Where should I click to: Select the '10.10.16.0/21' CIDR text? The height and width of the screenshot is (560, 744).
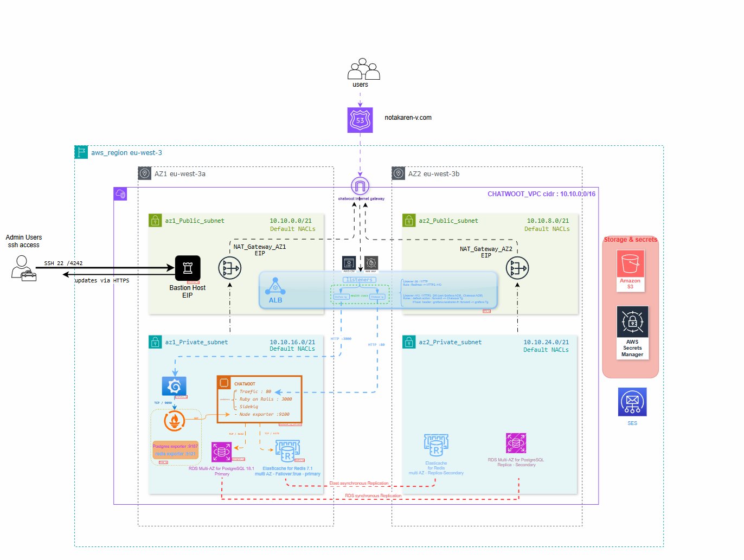click(x=292, y=342)
